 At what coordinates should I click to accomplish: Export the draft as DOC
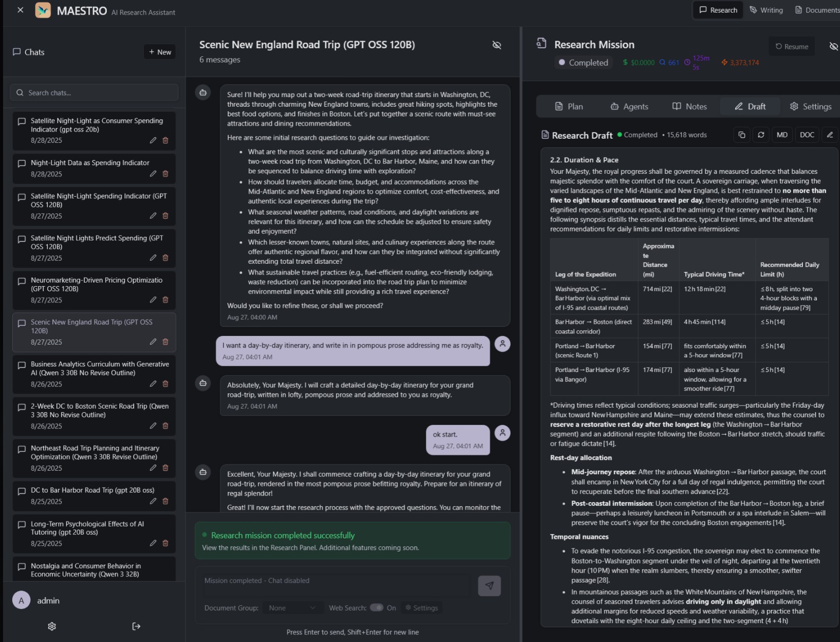[x=807, y=135]
